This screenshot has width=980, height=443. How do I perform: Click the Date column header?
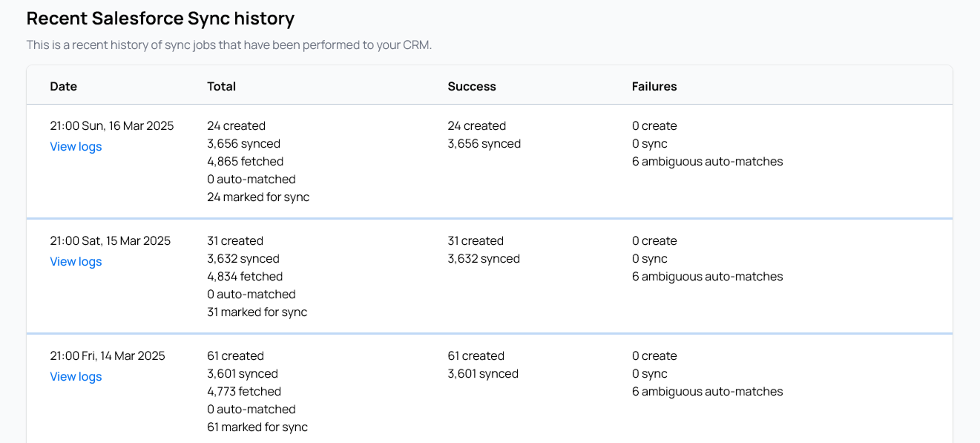tap(64, 87)
